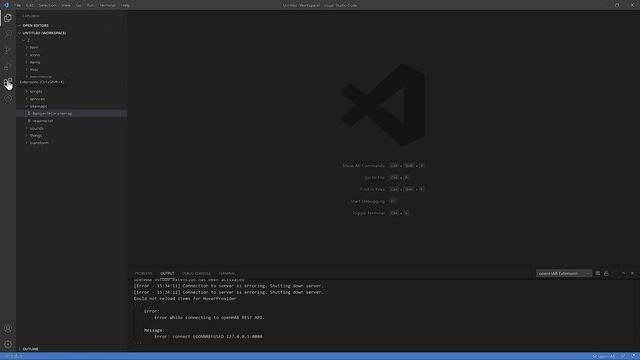This screenshot has width=640, height=360.
Task: Toggle the output scroll lock icon
Action: [x=606, y=273]
